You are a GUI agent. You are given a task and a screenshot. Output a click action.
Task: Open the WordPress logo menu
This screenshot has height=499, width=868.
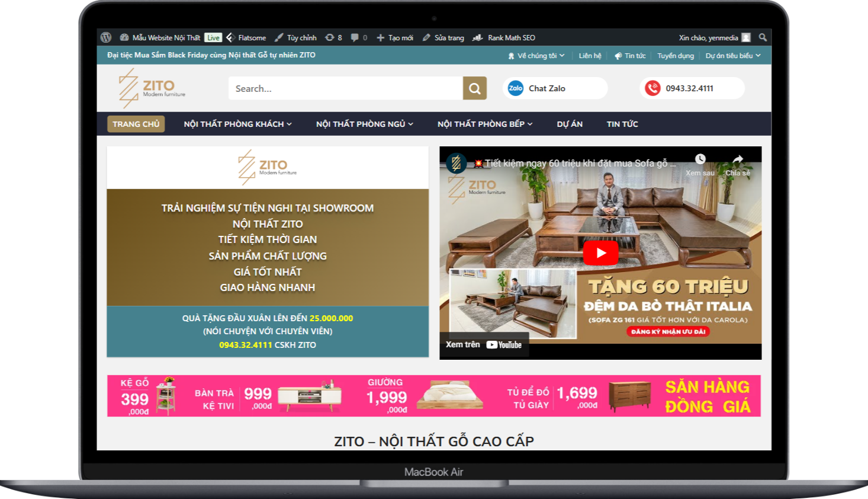[x=106, y=37]
